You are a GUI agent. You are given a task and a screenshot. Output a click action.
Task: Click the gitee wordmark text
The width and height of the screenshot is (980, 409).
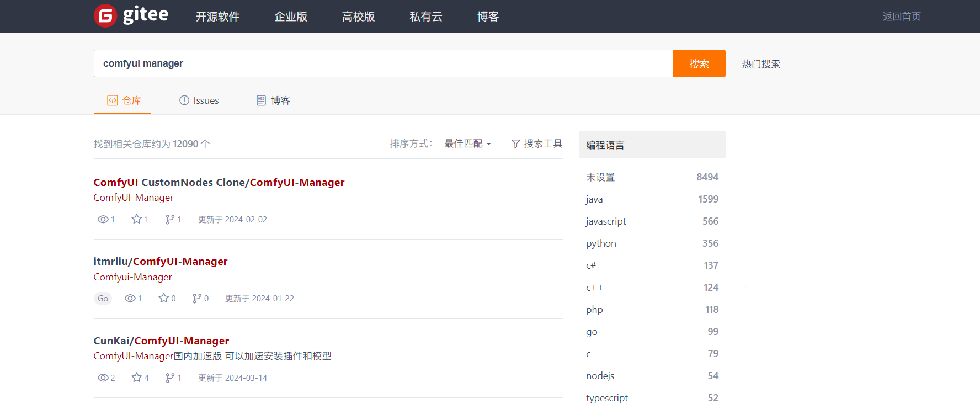146,15
